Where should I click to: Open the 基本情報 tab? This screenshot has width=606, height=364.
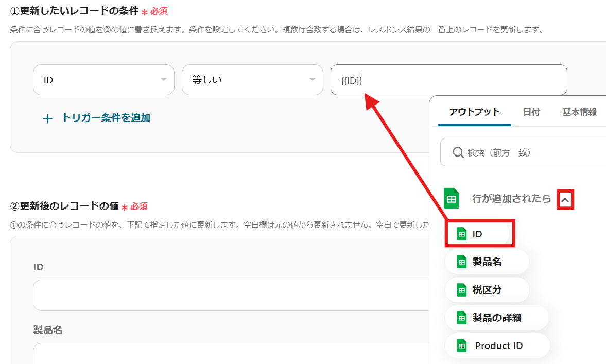(x=580, y=112)
